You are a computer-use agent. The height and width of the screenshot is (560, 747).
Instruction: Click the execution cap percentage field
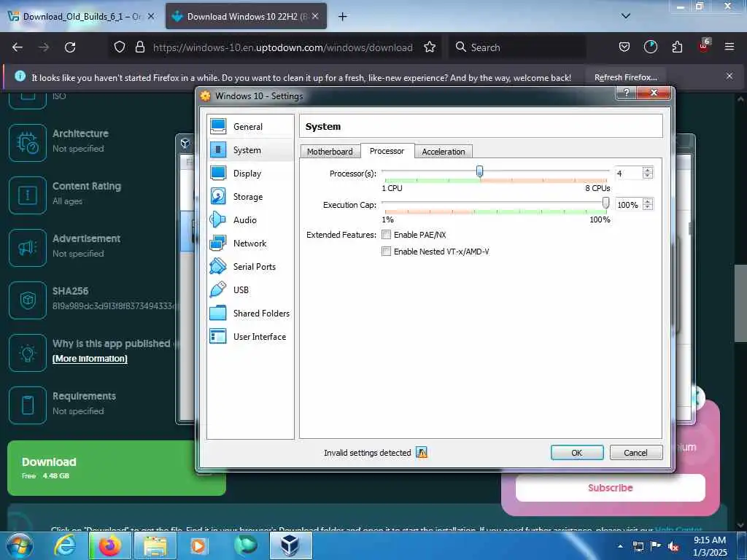[x=628, y=205]
